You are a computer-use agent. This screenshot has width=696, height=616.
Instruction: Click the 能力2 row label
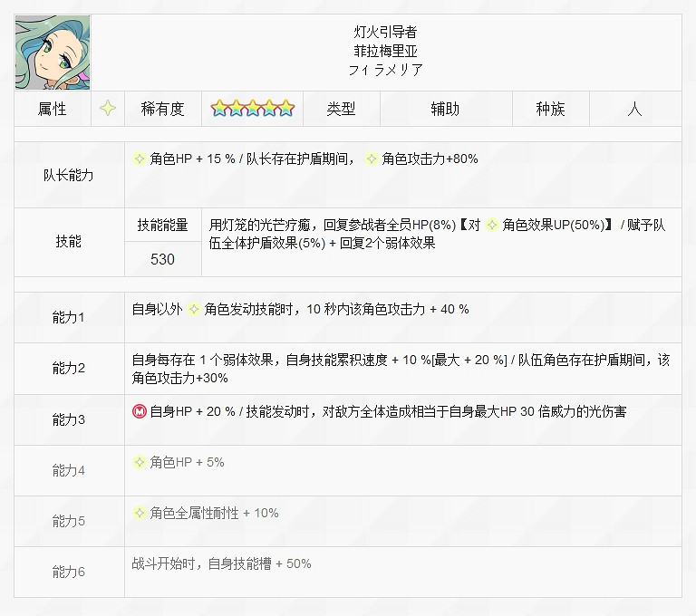tap(69, 369)
